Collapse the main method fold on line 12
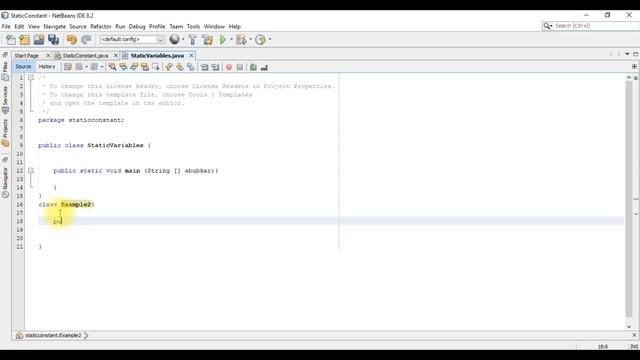Image resolution: width=640 pixels, height=360 pixels. [31, 171]
